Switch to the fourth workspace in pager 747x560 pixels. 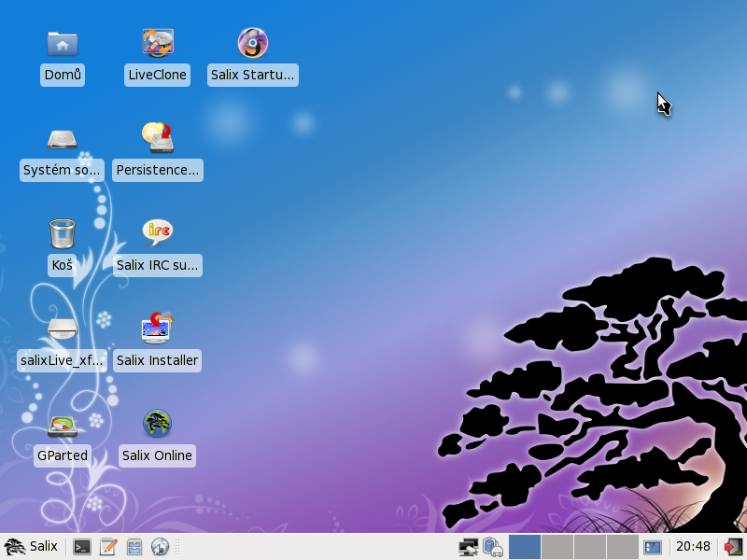click(622, 547)
